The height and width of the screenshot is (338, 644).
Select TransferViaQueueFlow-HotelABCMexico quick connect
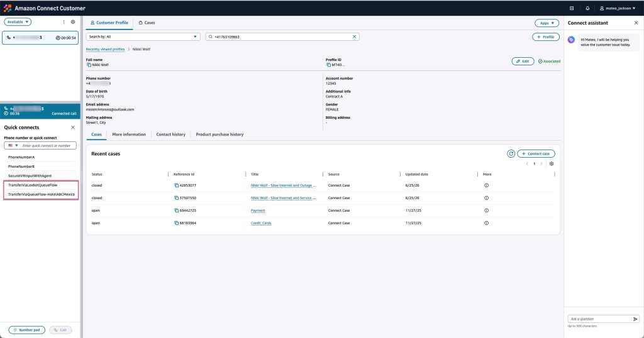point(41,194)
